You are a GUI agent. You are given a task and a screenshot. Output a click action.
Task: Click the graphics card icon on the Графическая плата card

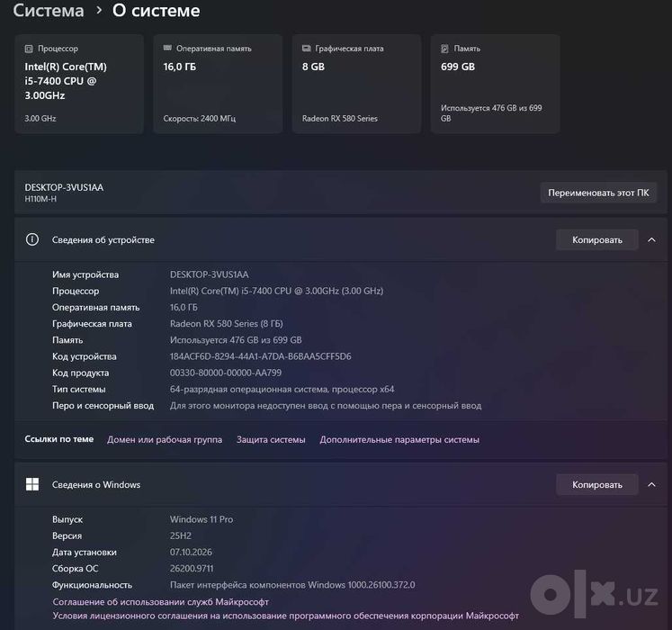307,49
